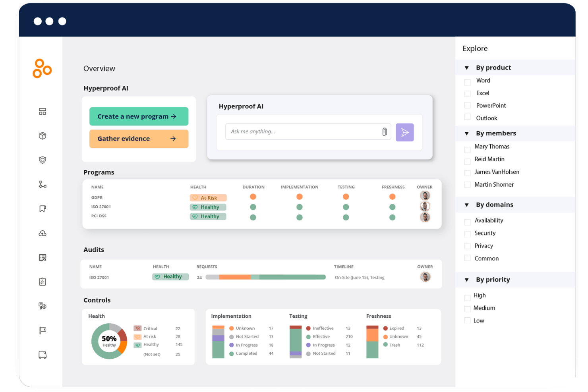Open the Hyperproof logo at top left
Screen dimensions: 588x392
tap(42, 68)
